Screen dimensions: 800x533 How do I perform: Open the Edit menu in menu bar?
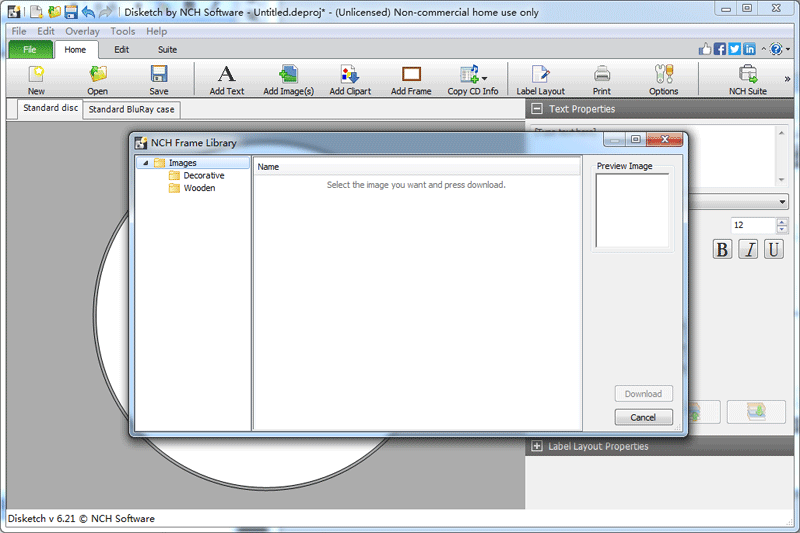click(x=46, y=31)
